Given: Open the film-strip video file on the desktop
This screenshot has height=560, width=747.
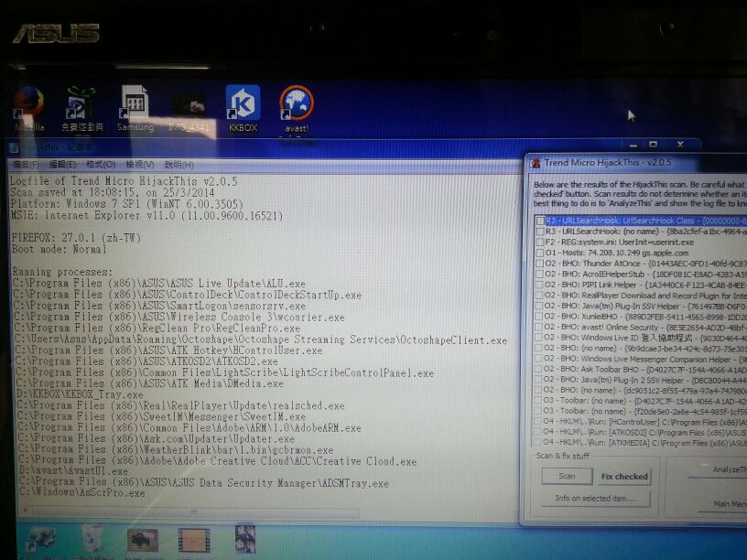Looking at the screenshot, I should click(x=194, y=541).
